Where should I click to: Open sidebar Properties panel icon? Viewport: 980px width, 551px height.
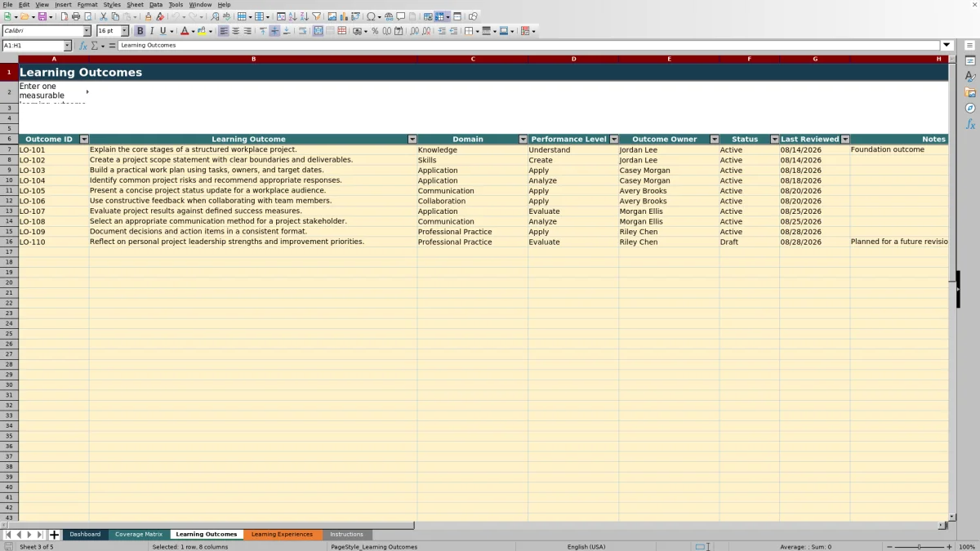[x=970, y=61]
